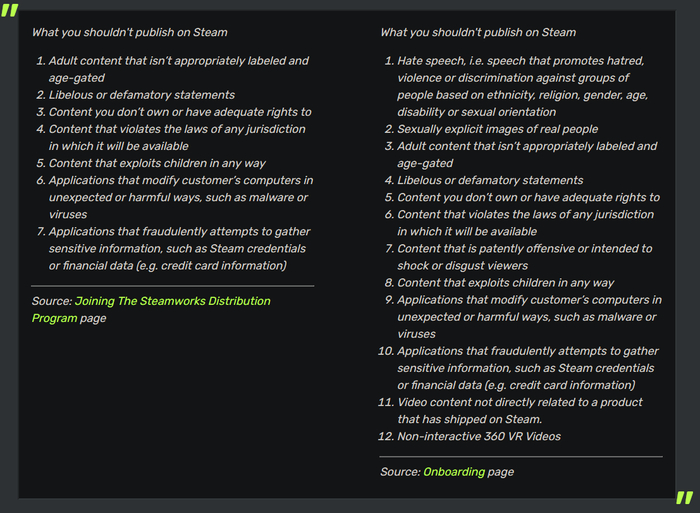Click the left list's malware or viruses item
Screen dimensions: 700x513
pos(180,197)
